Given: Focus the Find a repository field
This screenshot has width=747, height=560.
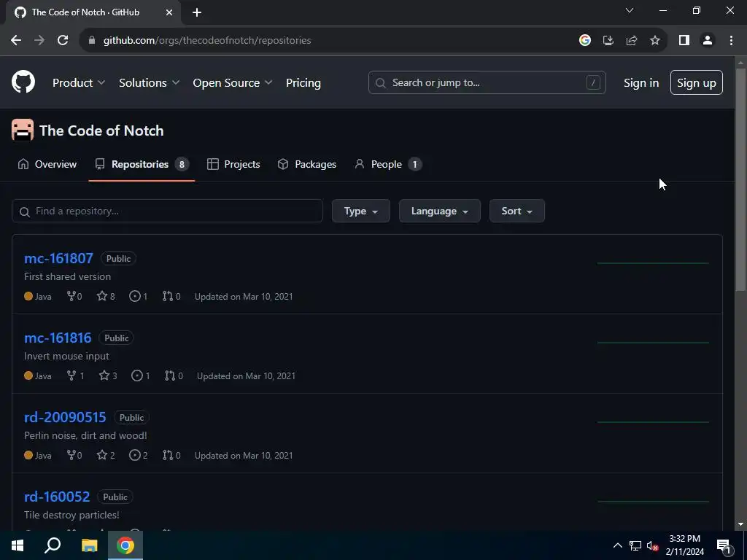Looking at the screenshot, I should coord(167,211).
